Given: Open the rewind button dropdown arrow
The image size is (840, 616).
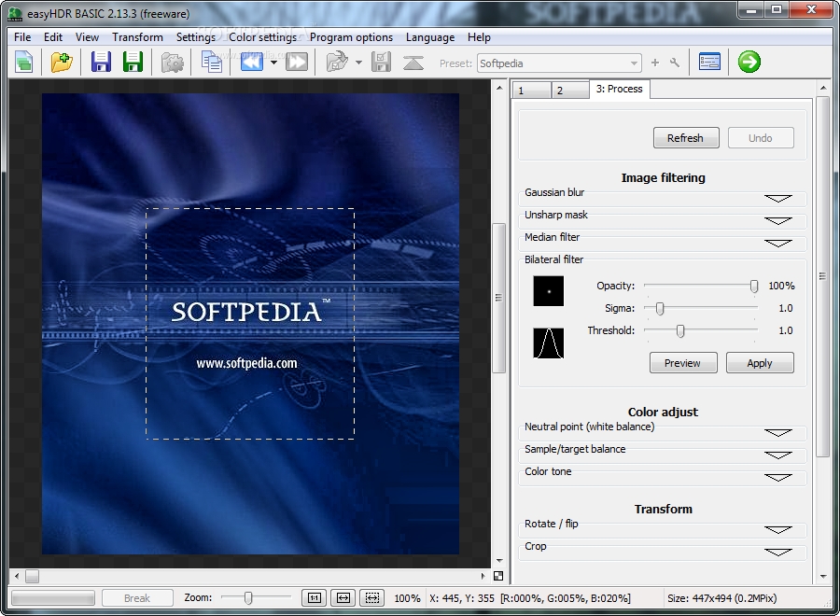Looking at the screenshot, I should pyautogui.click(x=273, y=63).
